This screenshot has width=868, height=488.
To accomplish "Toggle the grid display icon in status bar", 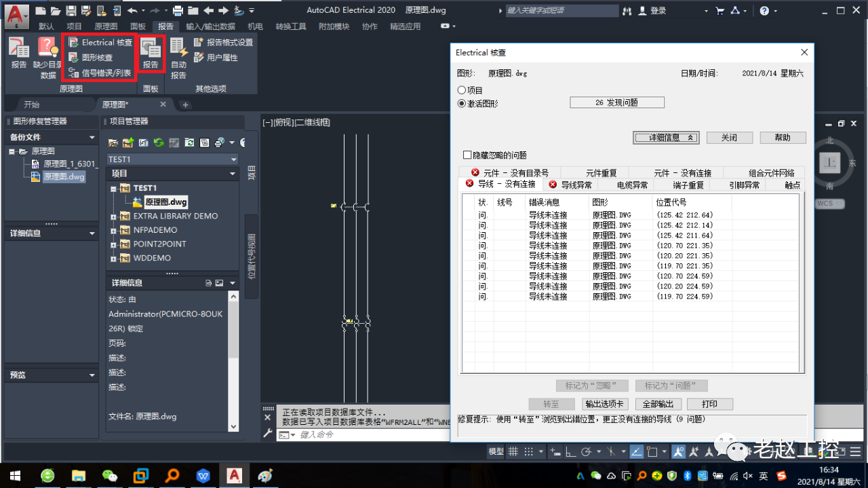I will [x=513, y=451].
